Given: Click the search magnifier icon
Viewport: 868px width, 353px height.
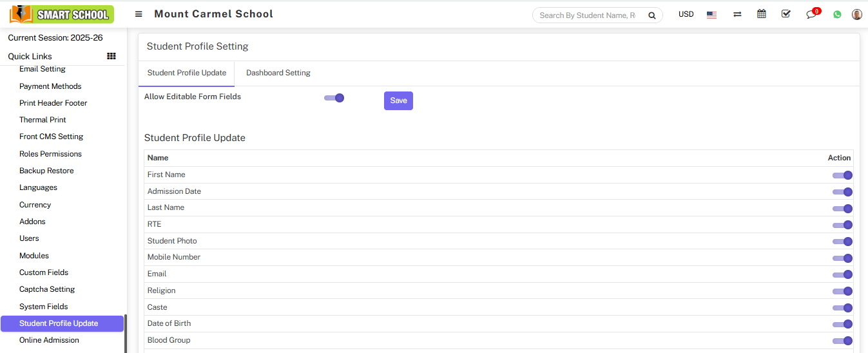Looking at the screenshot, I should coord(651,15).
